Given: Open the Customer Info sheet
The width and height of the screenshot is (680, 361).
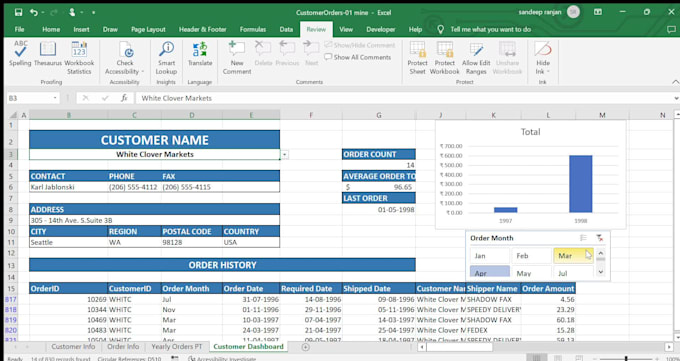Looking at the screenshot, I should tap(73, 347).
